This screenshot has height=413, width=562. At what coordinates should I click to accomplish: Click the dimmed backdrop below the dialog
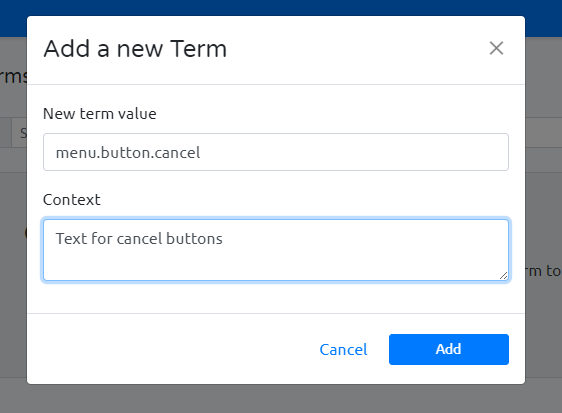click(x=281, y=399)
